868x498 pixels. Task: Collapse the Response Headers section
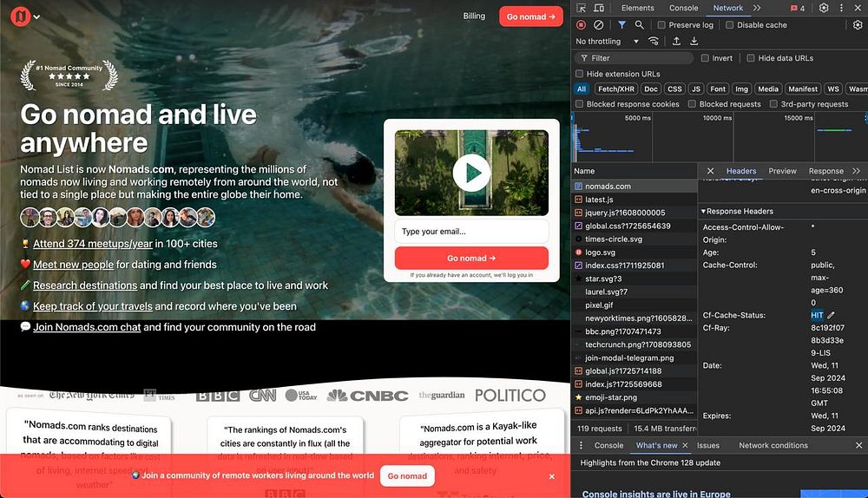(737, 212)
